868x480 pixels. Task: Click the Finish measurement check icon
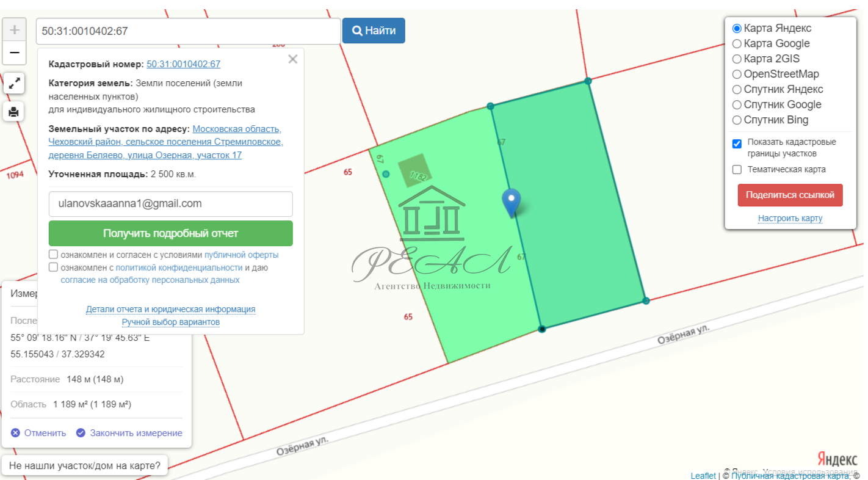pos(81,433)
